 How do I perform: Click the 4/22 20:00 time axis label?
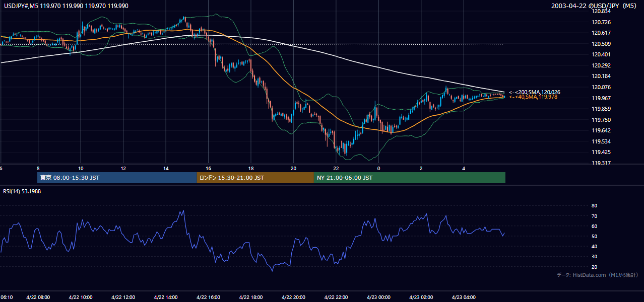293,297
